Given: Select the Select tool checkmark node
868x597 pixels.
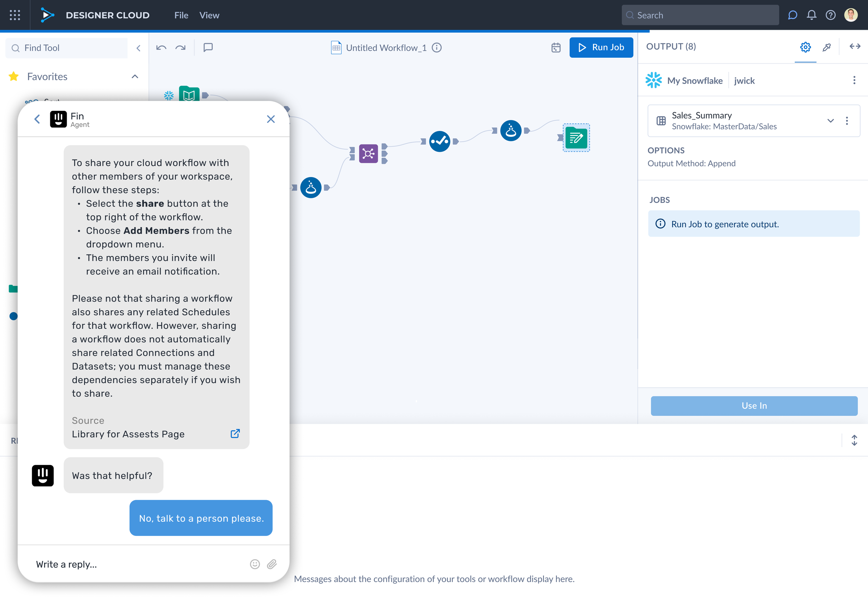Looking at the screenshot, I should coord(440,141).
